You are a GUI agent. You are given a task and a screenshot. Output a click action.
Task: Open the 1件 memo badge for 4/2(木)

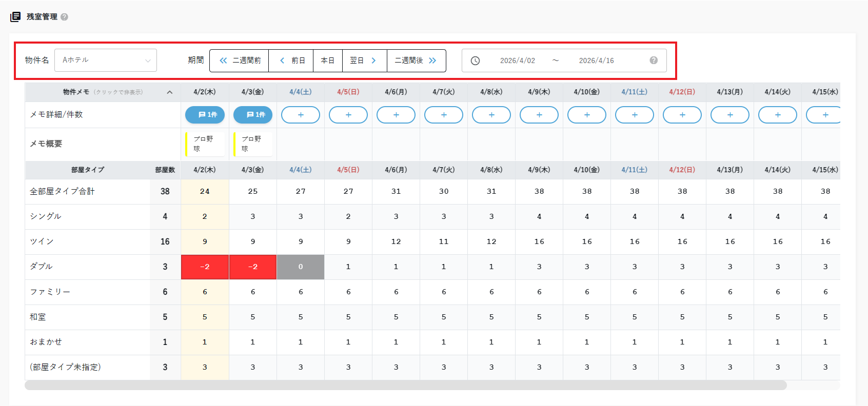click(205, 115)
